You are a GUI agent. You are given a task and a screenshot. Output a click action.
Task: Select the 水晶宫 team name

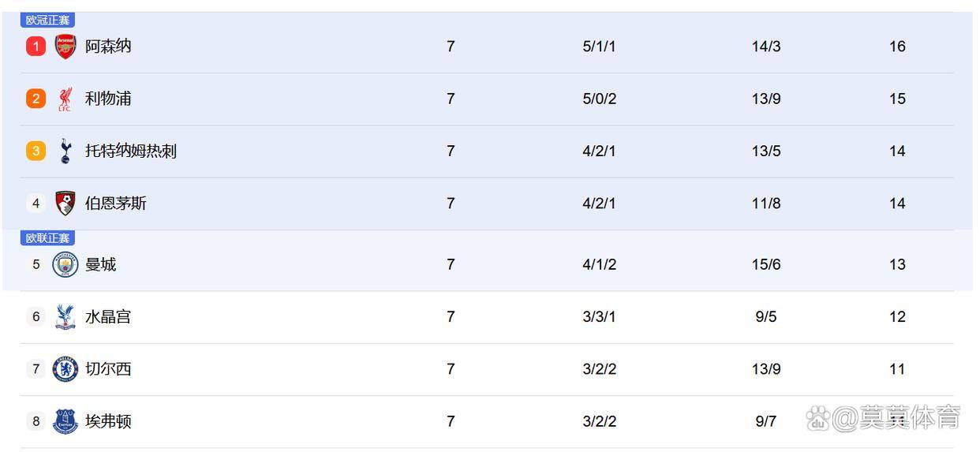click(x=108, y=317)
